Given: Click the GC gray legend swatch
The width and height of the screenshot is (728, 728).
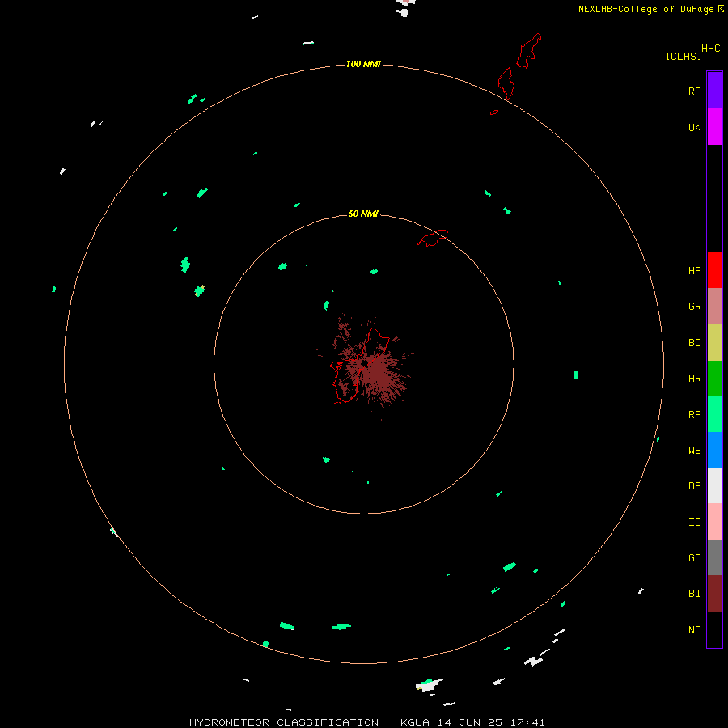Looking at the screenshot, I should [x=714, y=557].
